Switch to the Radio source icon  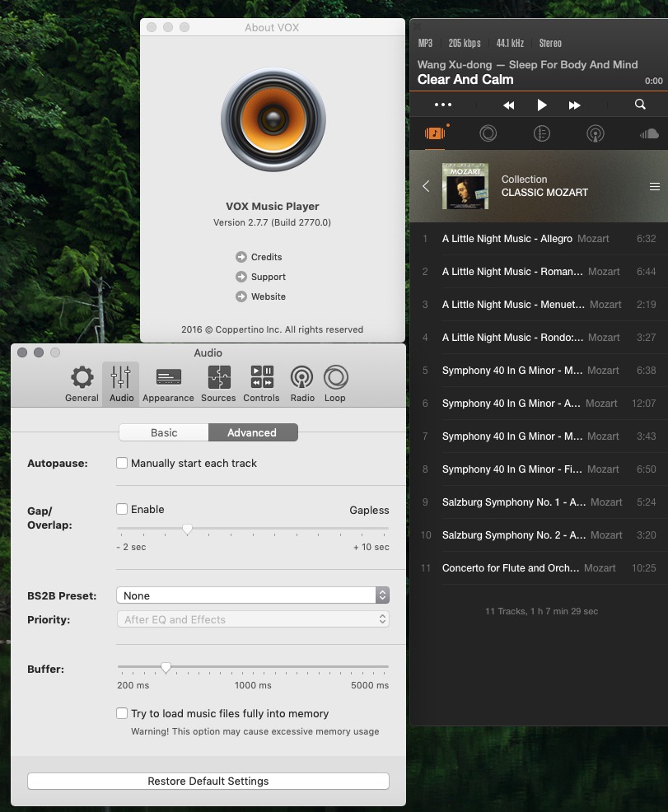(x=595, y=133)
